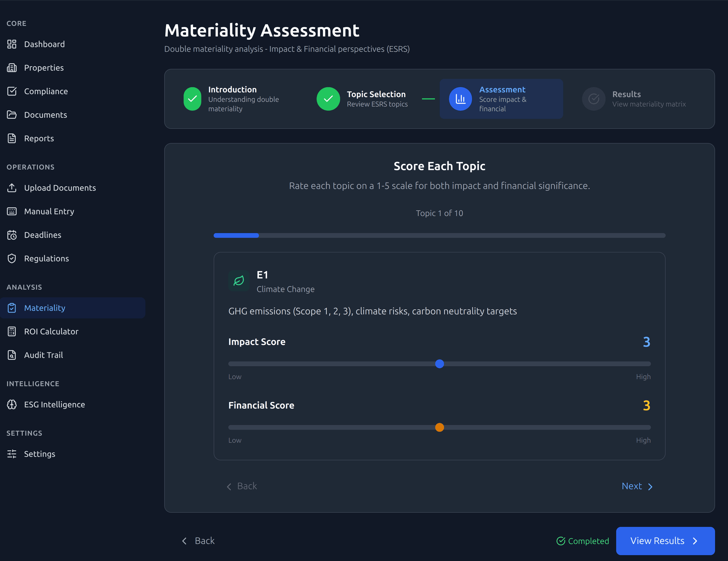Click Next to advance to topic 2
The height and width of the screenshot is (561, 728).
(637, 486)
